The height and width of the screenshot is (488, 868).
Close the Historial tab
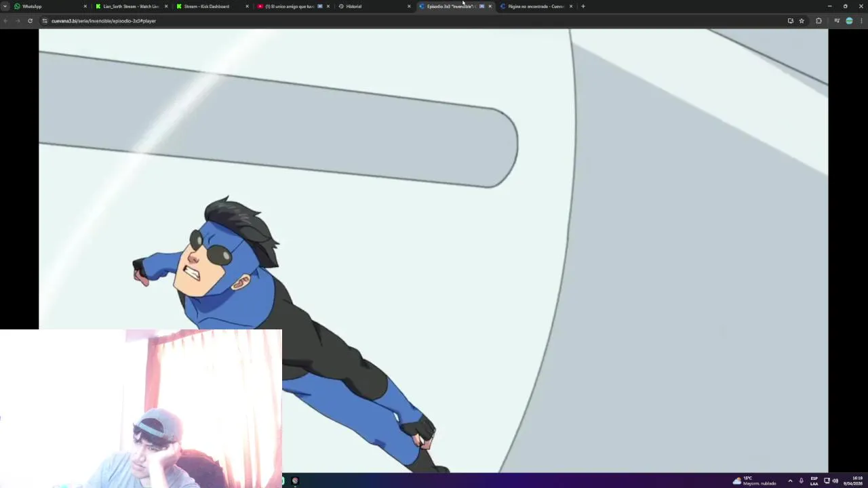tap(409, 6)
